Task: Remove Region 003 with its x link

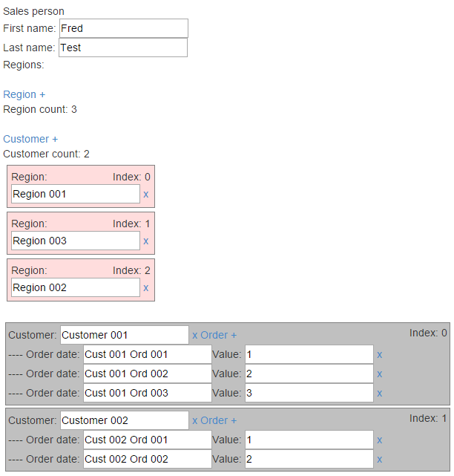Action: coord(146,241)
